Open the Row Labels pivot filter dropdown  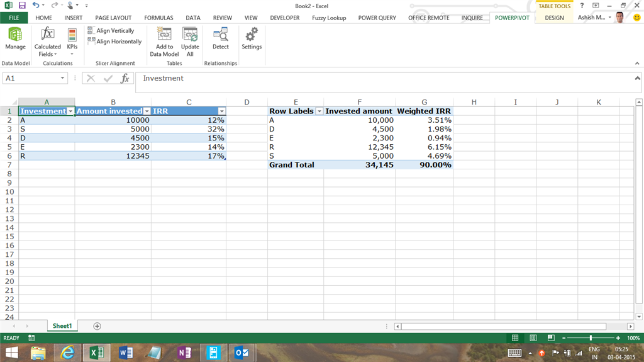(319, 111)
